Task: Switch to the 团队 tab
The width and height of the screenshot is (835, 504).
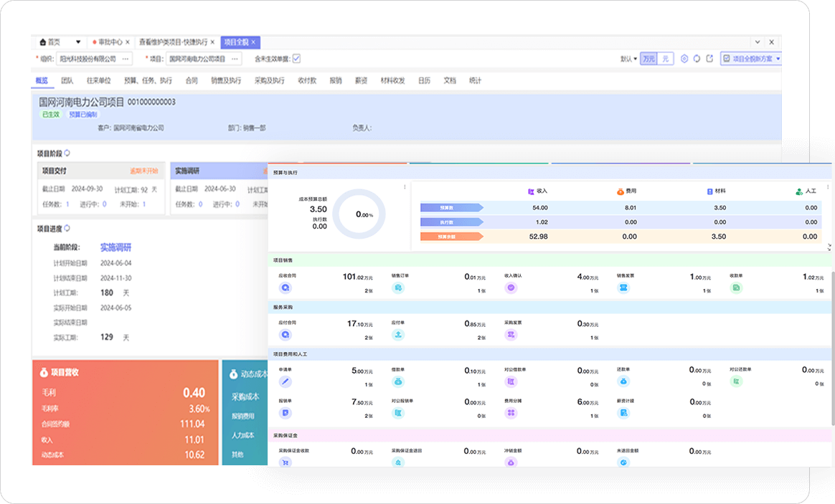Action: coord(67,80)
